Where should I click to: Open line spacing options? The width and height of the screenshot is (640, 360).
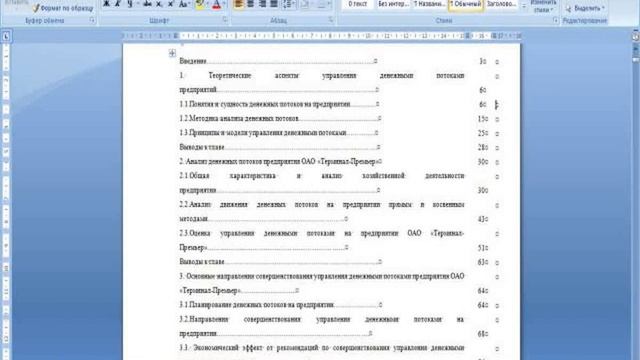pos(289,4)
